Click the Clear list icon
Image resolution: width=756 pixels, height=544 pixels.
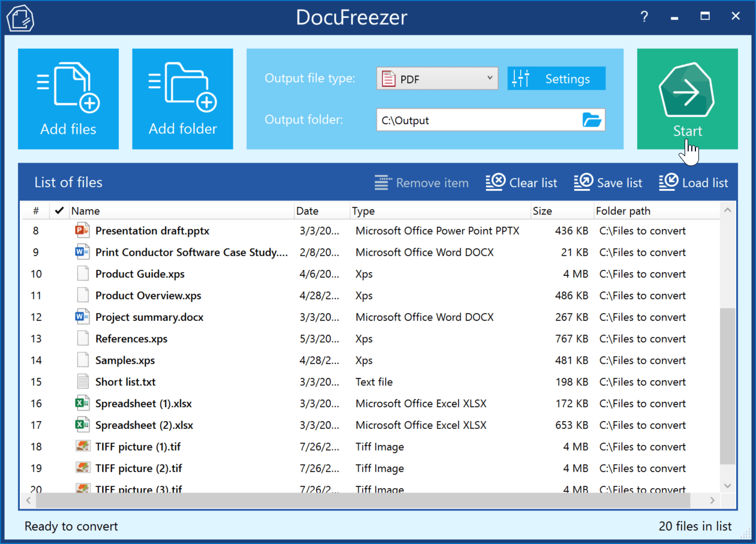pyautogui.click(x=494, y=182)
